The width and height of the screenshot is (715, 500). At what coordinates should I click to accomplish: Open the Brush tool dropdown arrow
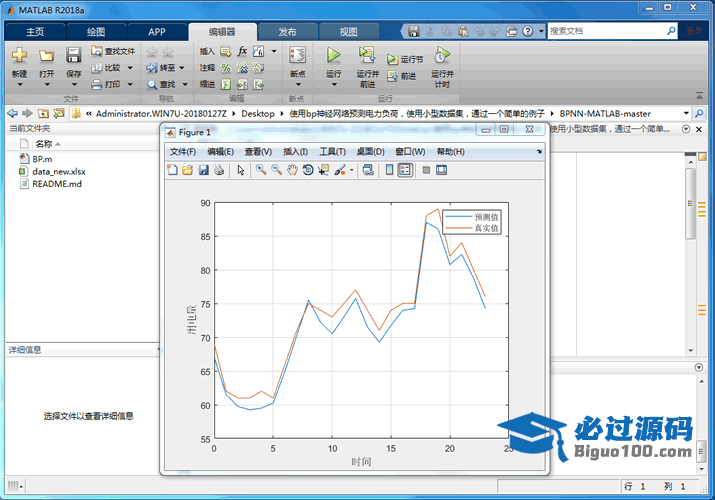(351, 170)
